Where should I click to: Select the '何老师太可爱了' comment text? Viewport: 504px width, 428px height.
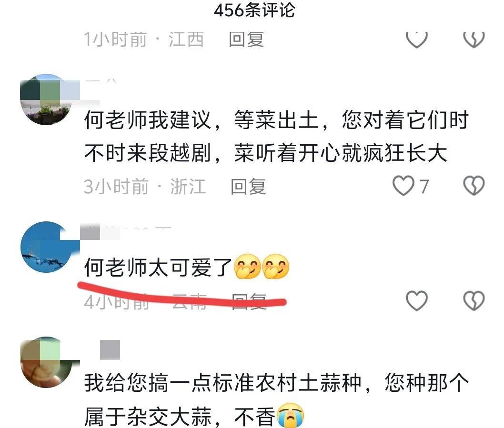(x=187, y=267)
